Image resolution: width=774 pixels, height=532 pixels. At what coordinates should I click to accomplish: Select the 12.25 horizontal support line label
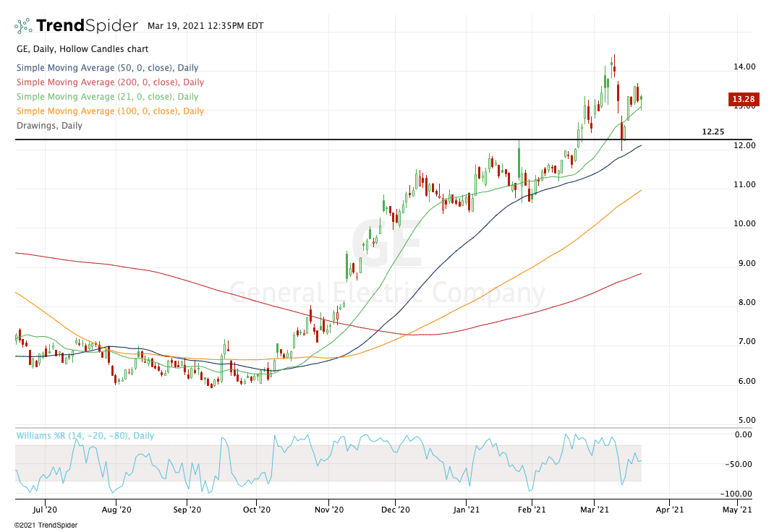[x=713, y=132]
